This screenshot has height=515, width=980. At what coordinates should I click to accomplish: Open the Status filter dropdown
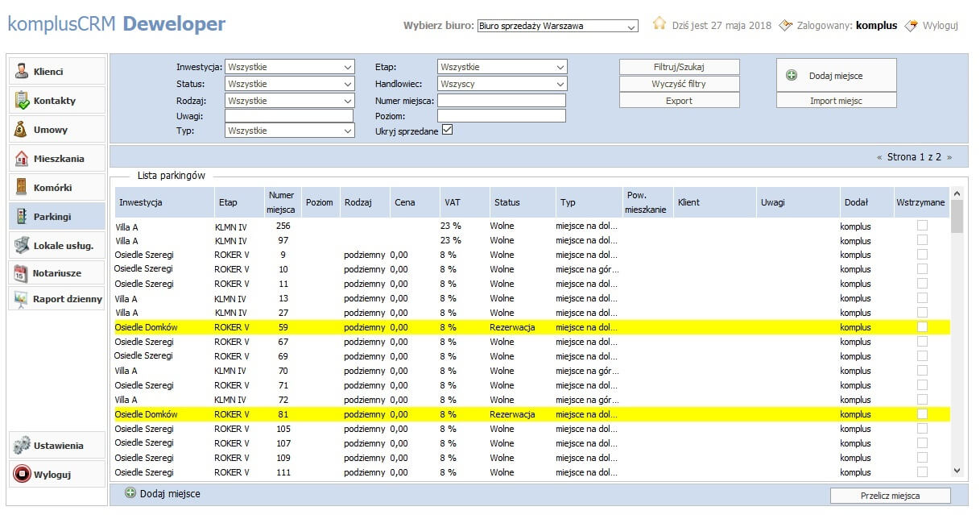click(290, 84)
